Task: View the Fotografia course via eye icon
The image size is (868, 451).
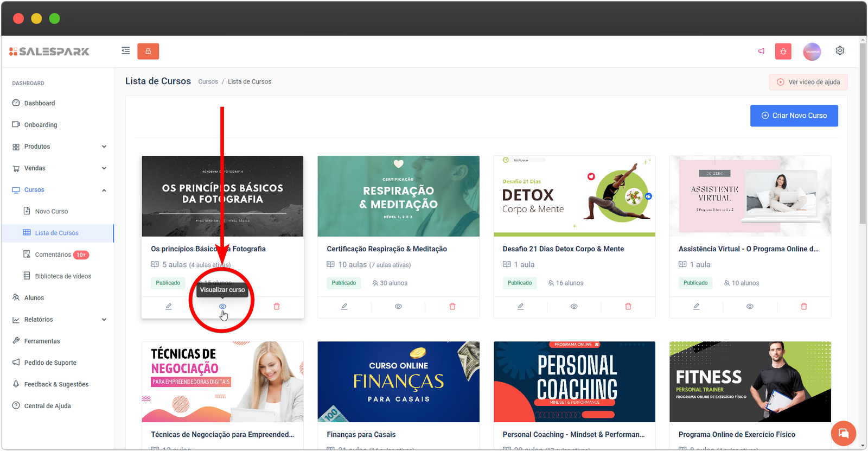Action: click(x=222, y=307)
